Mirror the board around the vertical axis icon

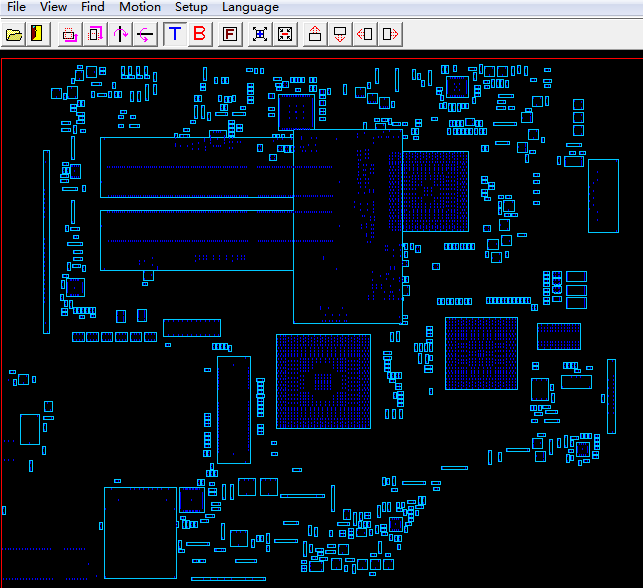coord(121,34)
